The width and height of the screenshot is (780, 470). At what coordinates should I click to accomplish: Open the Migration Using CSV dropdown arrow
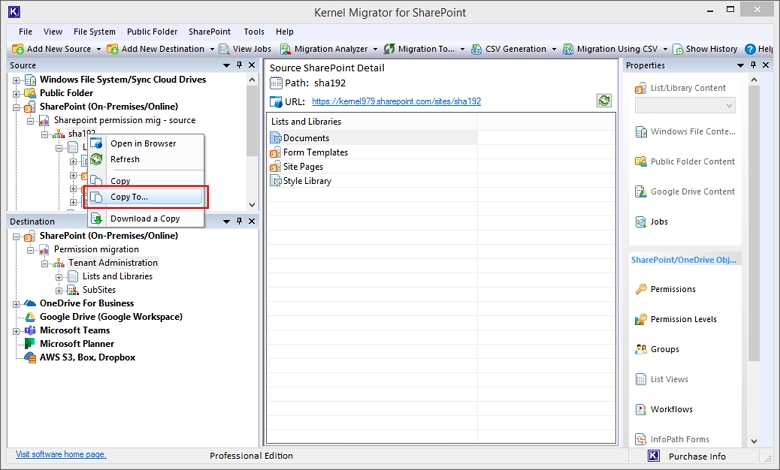[665, 49]
